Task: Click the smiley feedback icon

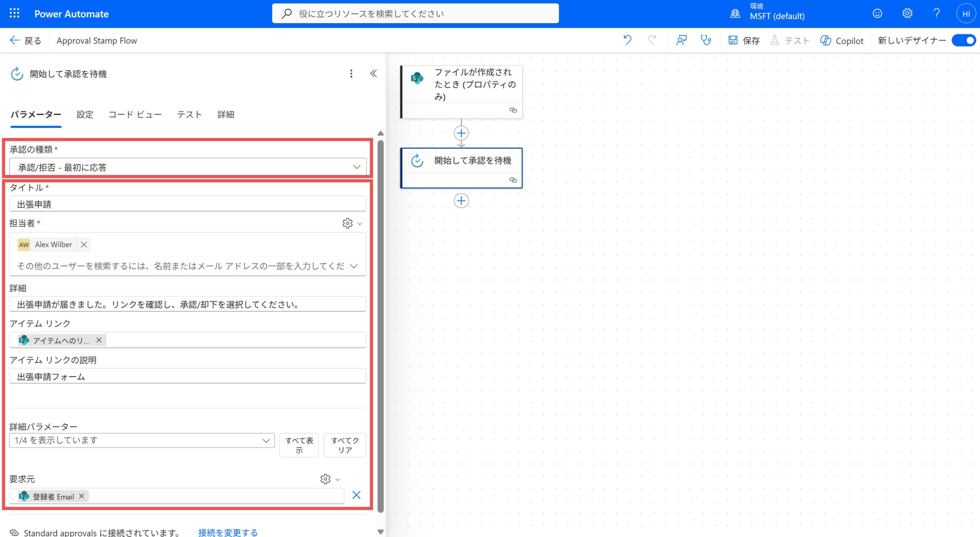Action: click(x=877, y=13)
